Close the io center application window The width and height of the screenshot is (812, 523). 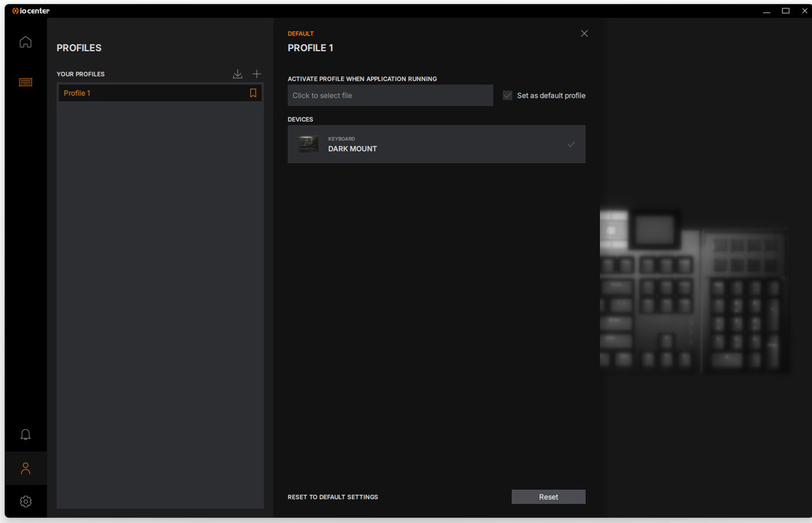point(804,11)
